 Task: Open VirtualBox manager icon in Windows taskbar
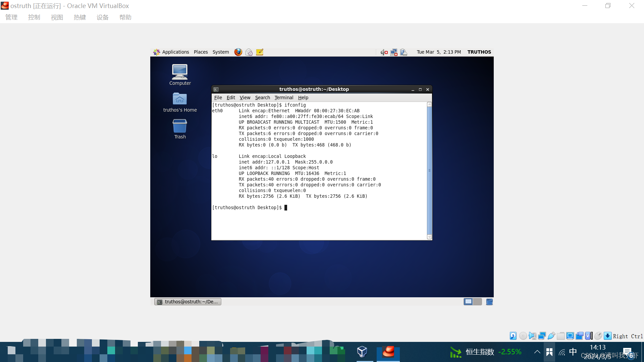tap(362, 352)
